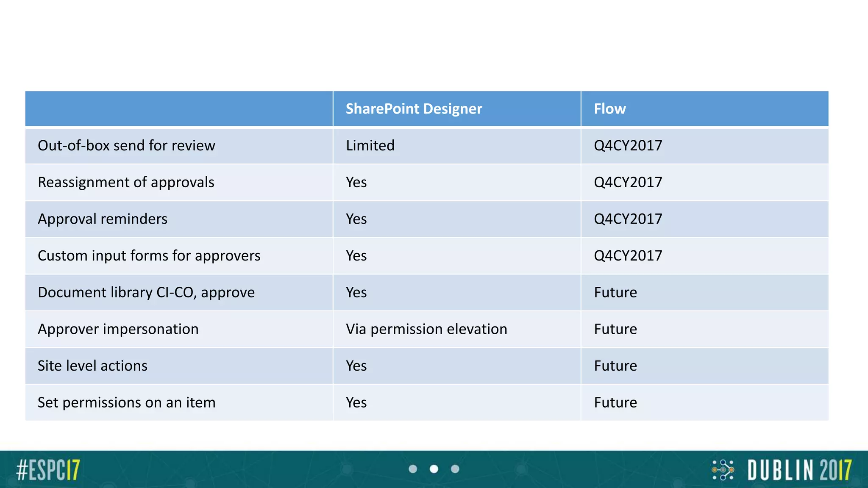Select 'Custom input forms for approvers' label
This screenshot has height=488, width=868.
click(x=149, y=256)
